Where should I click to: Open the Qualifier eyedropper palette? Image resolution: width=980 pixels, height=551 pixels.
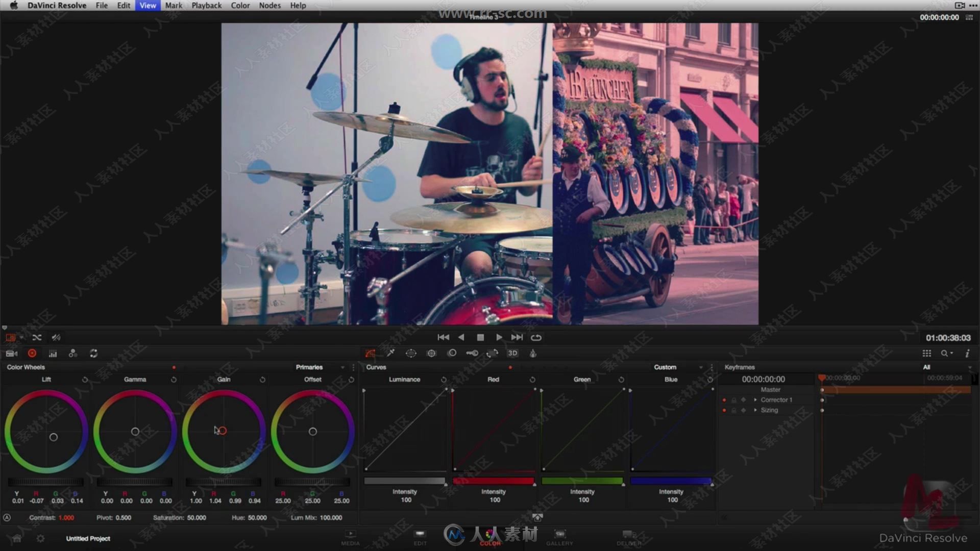point(390,353)
